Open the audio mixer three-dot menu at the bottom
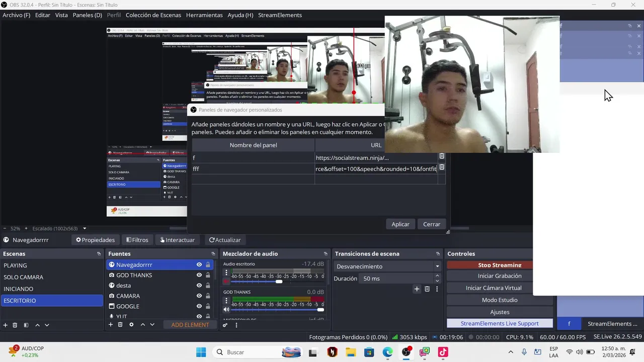The height and width of the screenshot is (362, 644). [x=236, y=325]
